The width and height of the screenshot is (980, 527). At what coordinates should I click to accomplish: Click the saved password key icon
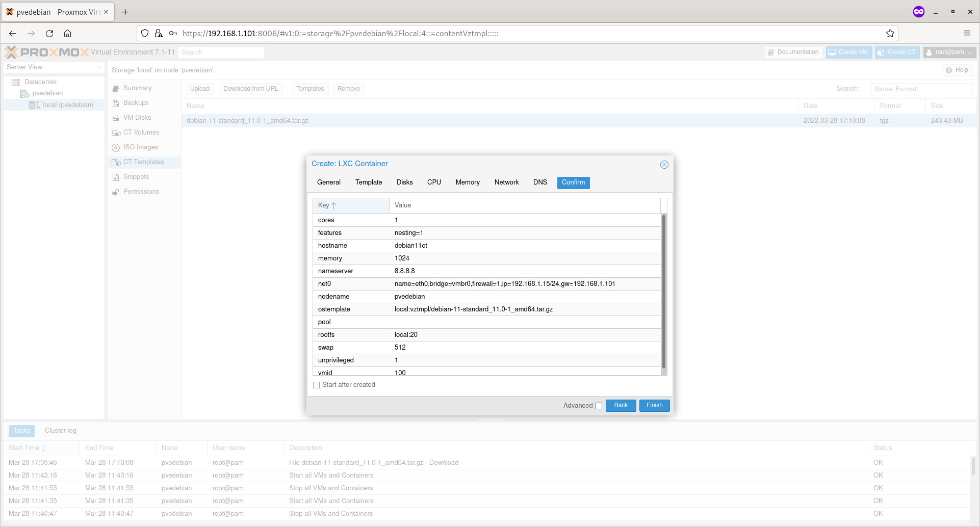click(x=173, y=34)
